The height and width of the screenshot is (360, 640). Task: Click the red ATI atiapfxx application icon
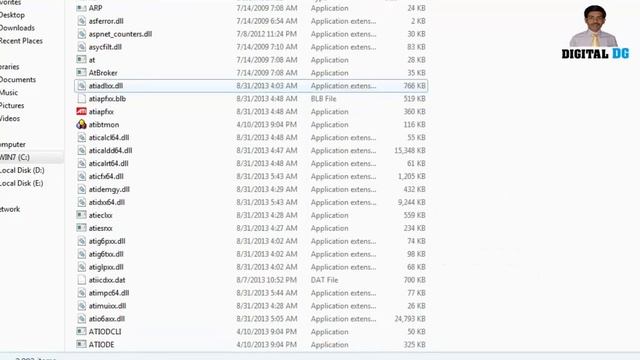click(81, 111)
